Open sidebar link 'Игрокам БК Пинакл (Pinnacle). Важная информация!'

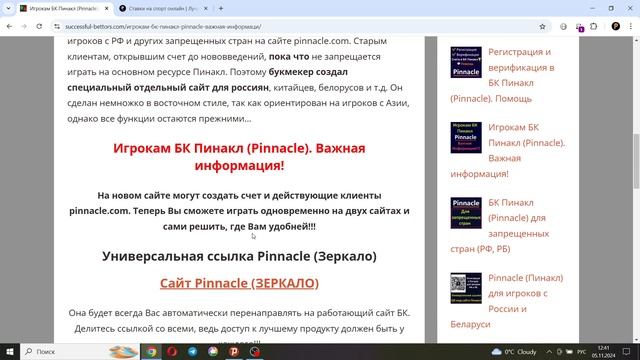[507, 150]
